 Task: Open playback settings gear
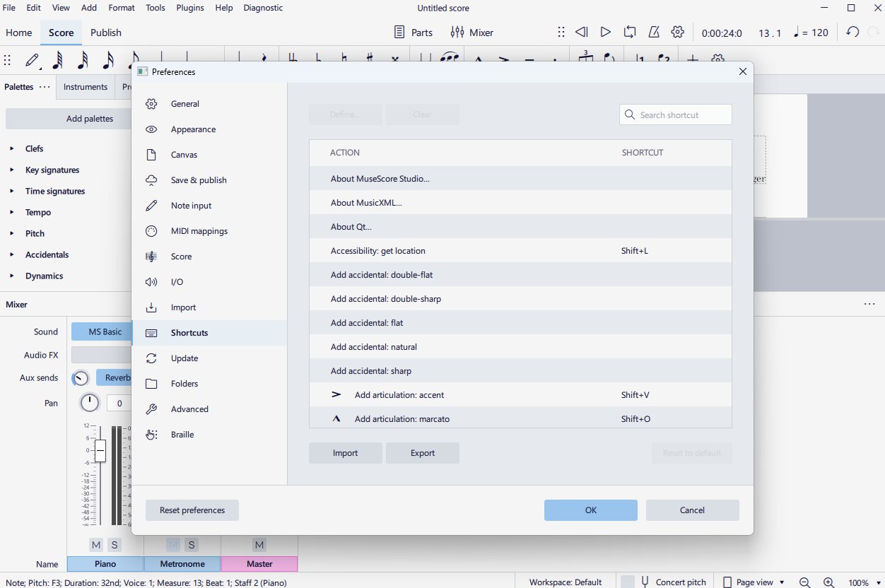coord(678,32)
